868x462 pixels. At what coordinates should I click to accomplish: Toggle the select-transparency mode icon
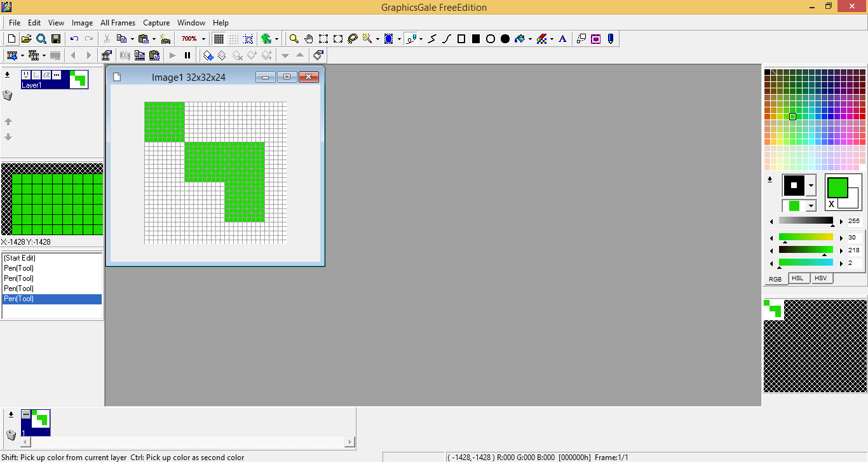click(595, 39)
